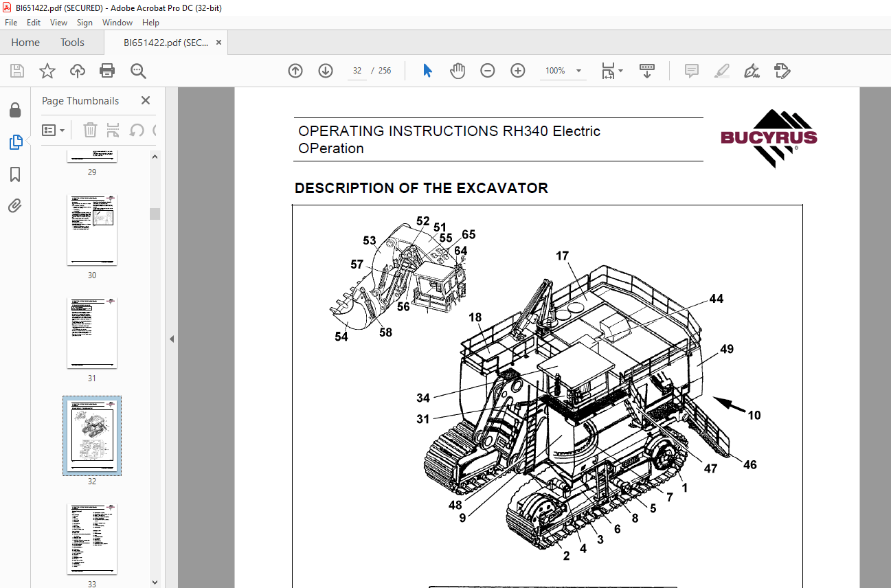The width and height of the screenshot is (891, 588).
Task: Click the heading 'DESCRIPTION OF THE EXCAVATOR'
Action: [421, 188]
